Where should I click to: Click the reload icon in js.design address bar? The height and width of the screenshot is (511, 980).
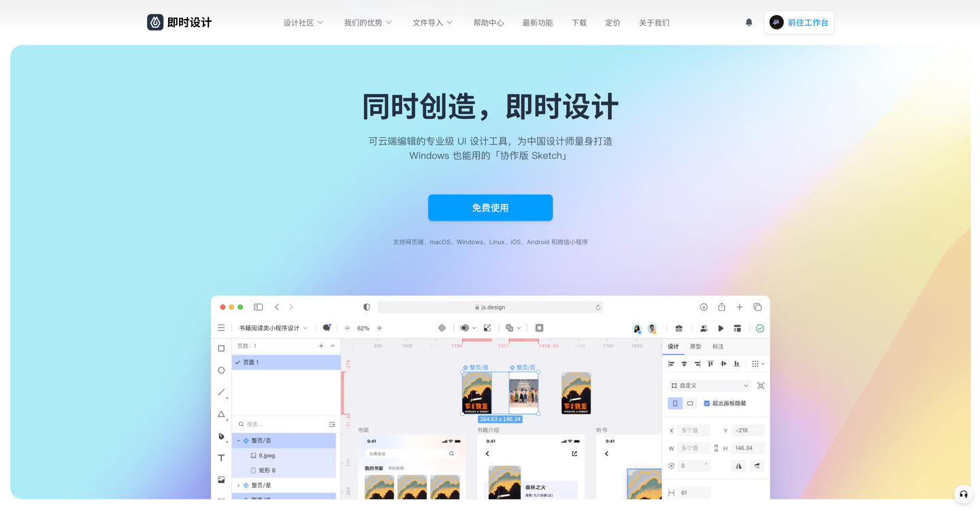(598, 308)
